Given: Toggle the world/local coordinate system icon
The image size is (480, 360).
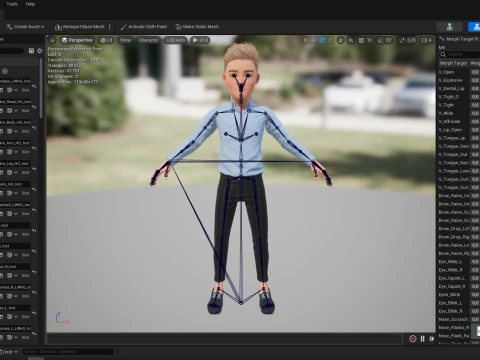Looking at the screenshot, I should 340,40.
